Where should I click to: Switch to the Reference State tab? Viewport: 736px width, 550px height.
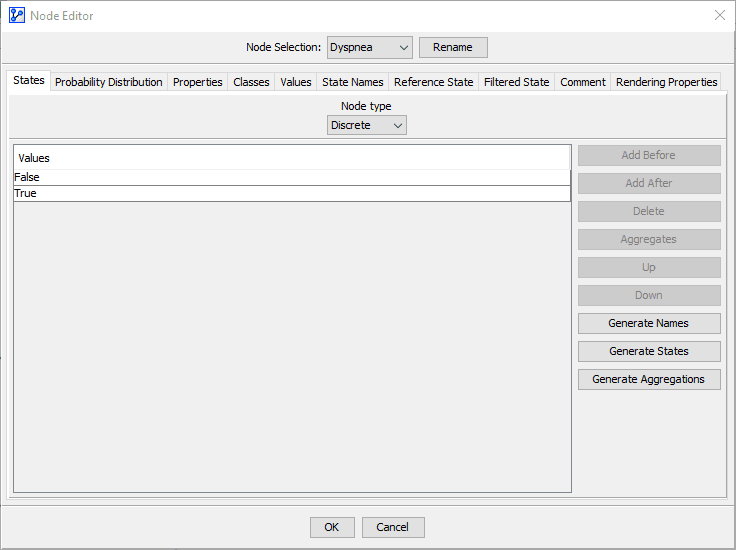point(433,82)
